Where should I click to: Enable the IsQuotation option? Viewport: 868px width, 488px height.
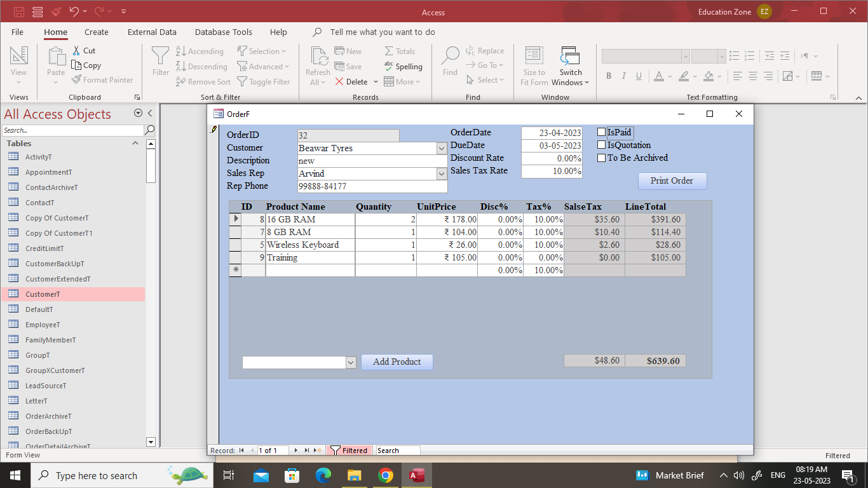[600, 144]
